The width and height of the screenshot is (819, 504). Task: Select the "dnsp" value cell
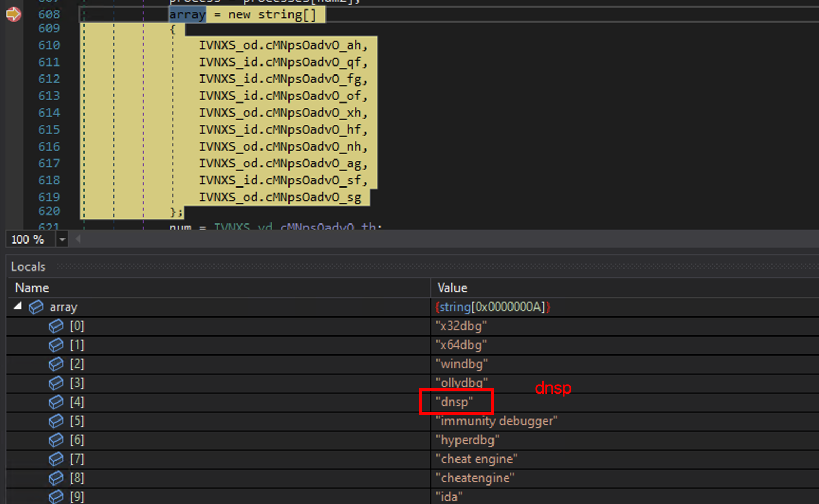pos(454,402)
